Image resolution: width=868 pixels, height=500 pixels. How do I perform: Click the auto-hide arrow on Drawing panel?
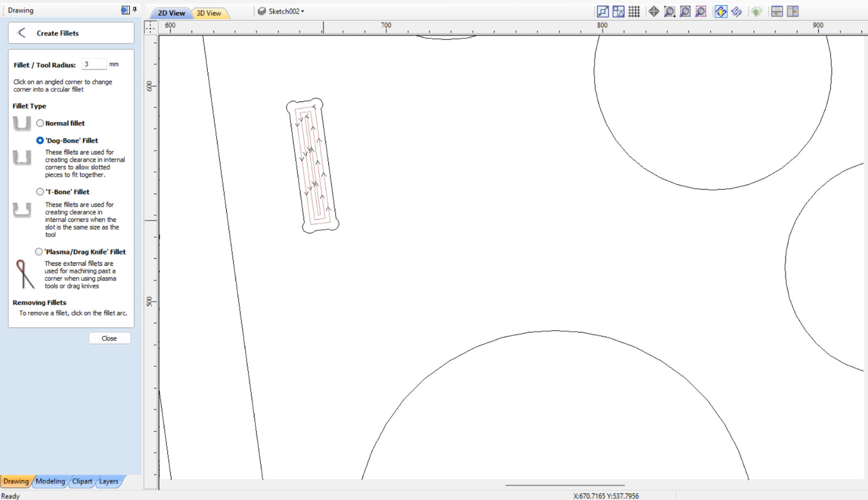125,10
